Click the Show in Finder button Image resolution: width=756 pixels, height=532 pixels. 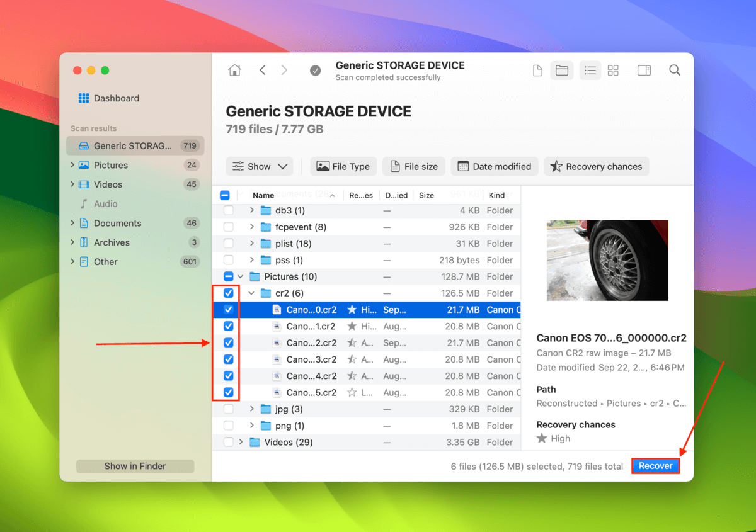click(135, 466)
